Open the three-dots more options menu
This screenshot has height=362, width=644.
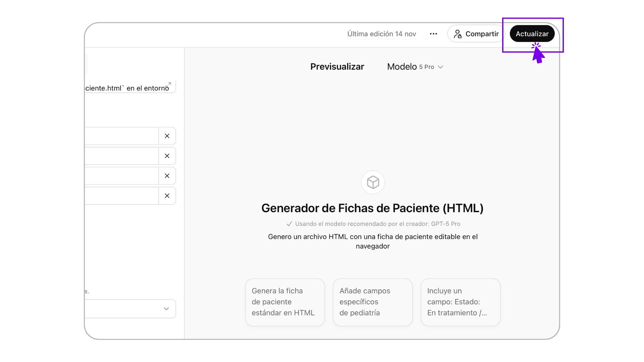tap(433, 34)
